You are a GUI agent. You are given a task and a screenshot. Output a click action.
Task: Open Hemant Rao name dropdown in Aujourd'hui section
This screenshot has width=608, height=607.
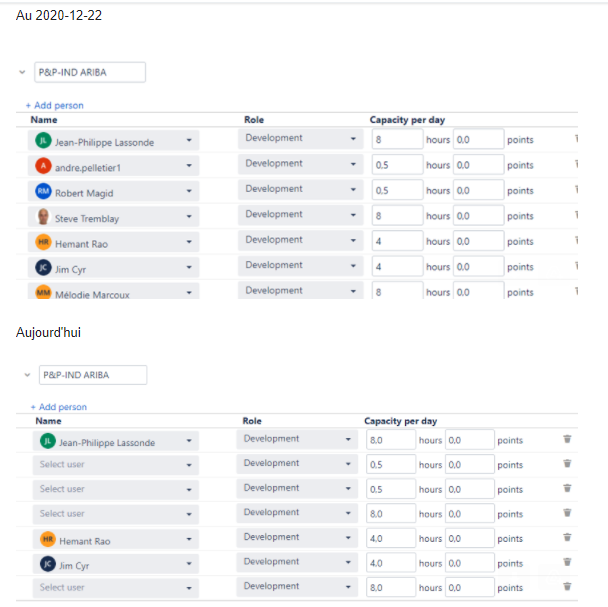[116, 539]
